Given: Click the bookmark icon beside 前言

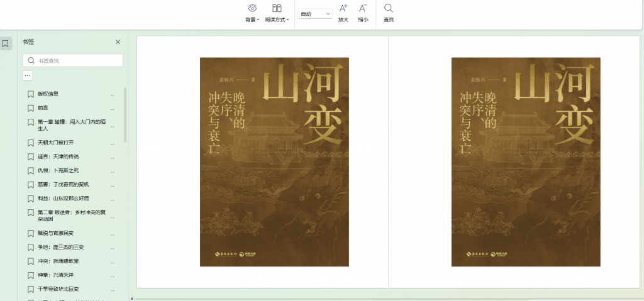Looking at the screenshot, I should [x=30, y=108].
